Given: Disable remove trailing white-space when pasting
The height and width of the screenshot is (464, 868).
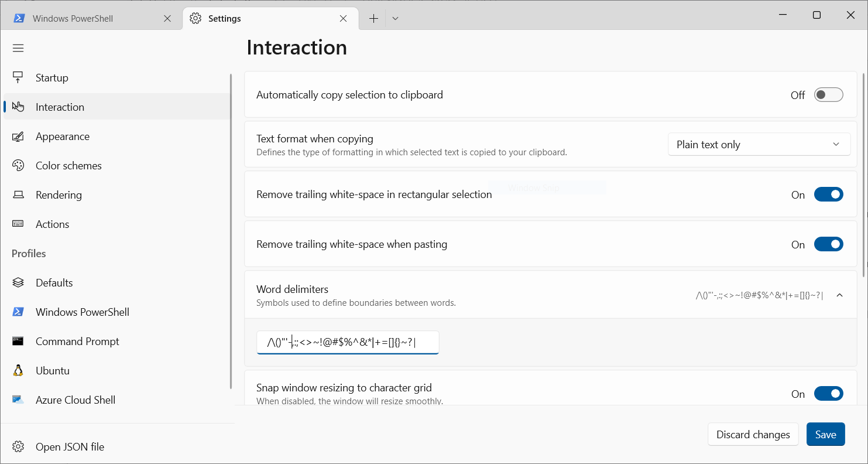Looking at the screenshot, I should point(829,244).
